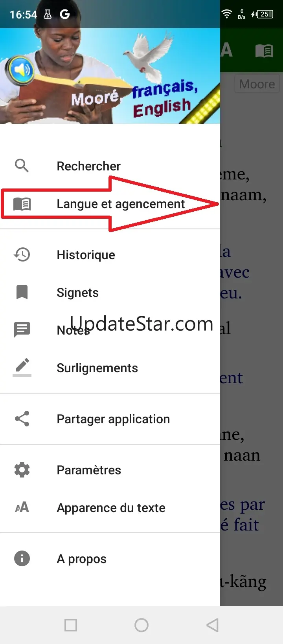
Task: Open Historique from the drawer
Action: 110,254
